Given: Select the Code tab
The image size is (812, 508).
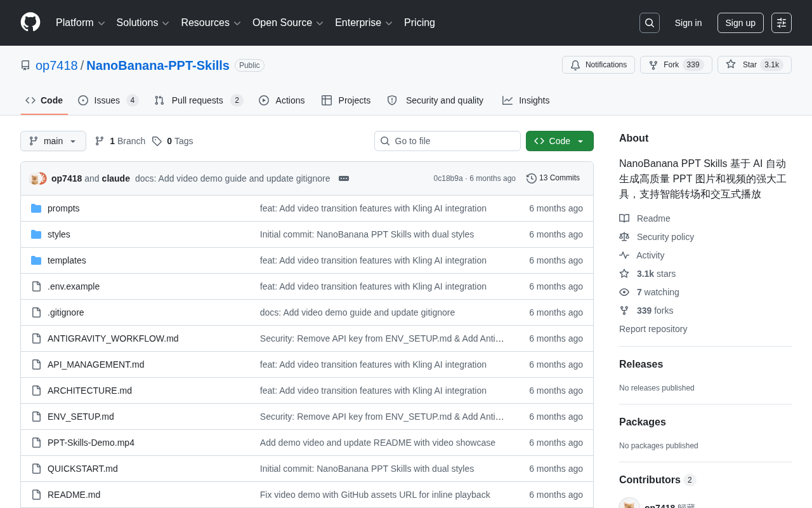Looking at the screenshot, I should (x=44, y=100).
